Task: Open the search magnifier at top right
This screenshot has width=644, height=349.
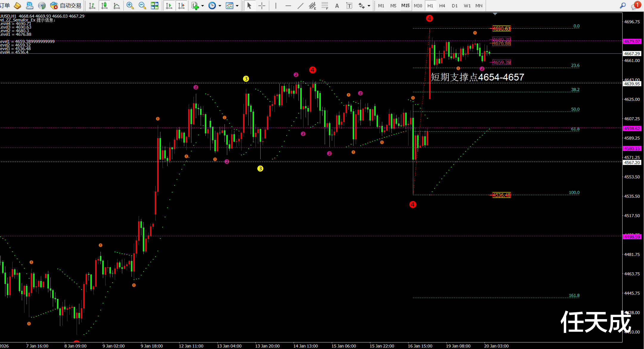Action: click(623, 5)
